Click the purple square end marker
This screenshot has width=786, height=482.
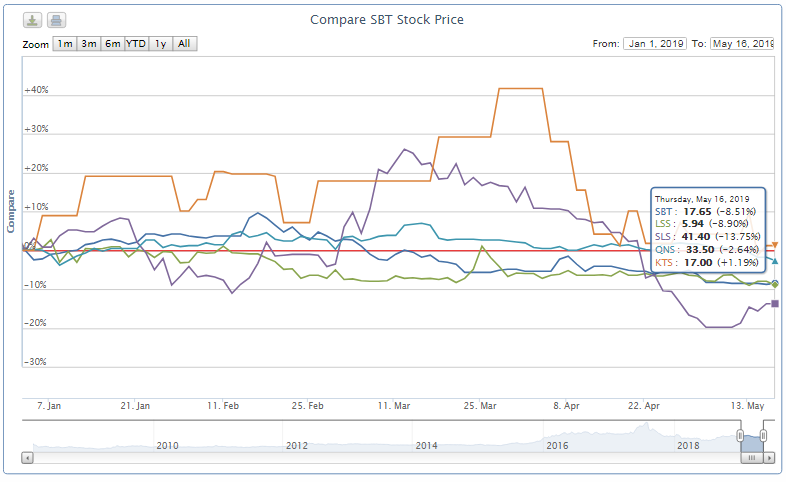775,304
